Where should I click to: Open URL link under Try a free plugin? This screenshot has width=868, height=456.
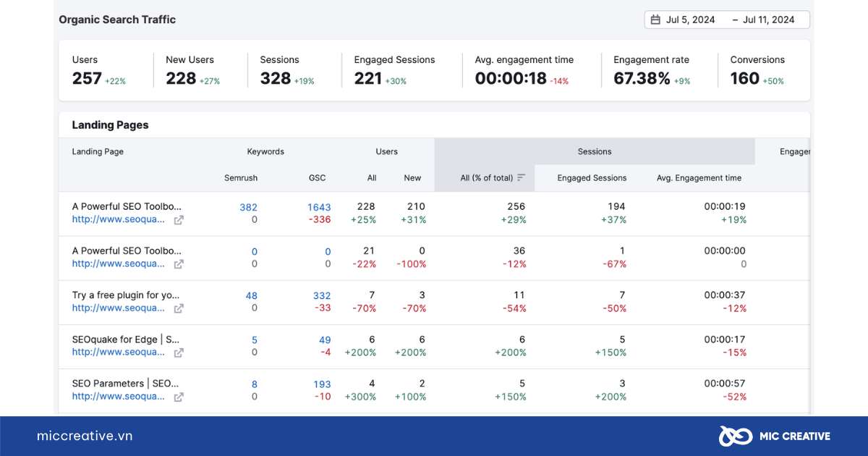119,308
